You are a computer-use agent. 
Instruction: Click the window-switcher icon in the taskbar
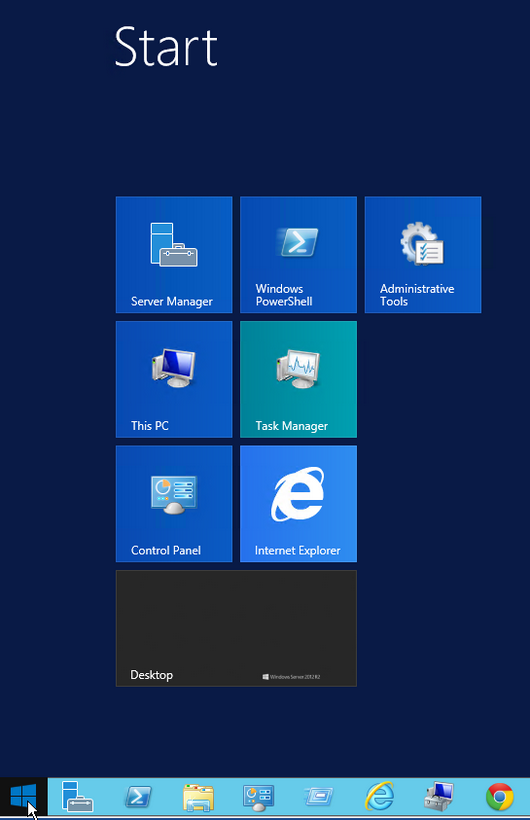pos(319,797)
